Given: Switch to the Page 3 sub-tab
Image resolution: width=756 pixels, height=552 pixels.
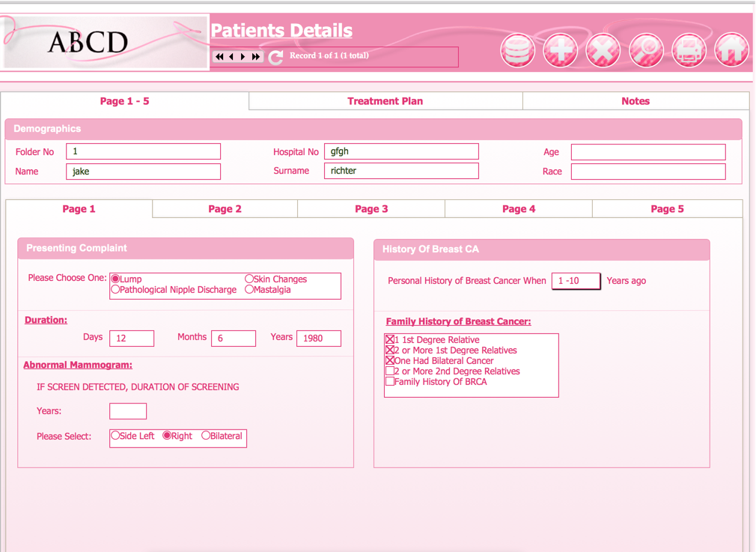Looking at the screenshot, I should click(x=371, y=209).
